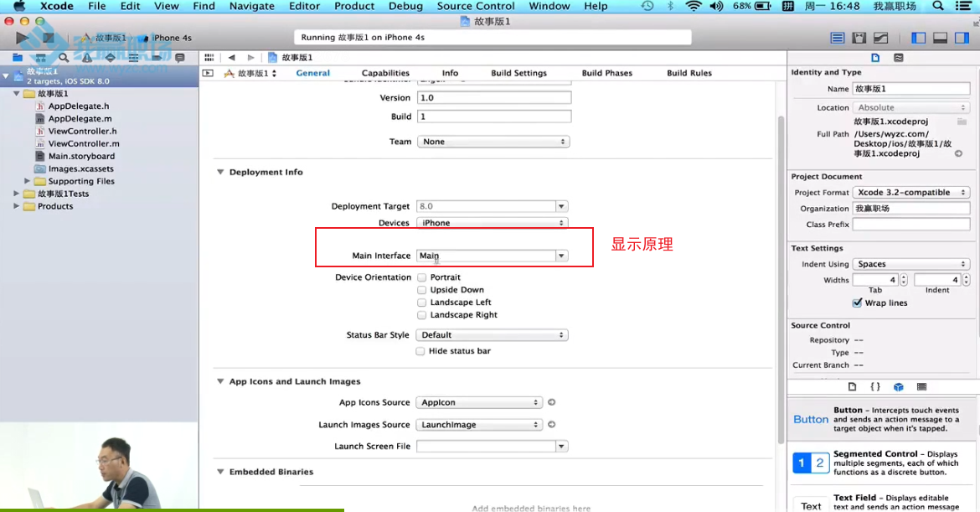
Task: Toggle the project and targets list
Action: tap(208, 73)
